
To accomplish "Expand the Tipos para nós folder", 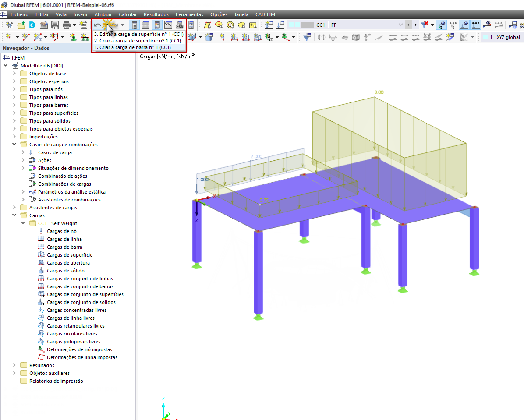I will click(x=14, y=89).
